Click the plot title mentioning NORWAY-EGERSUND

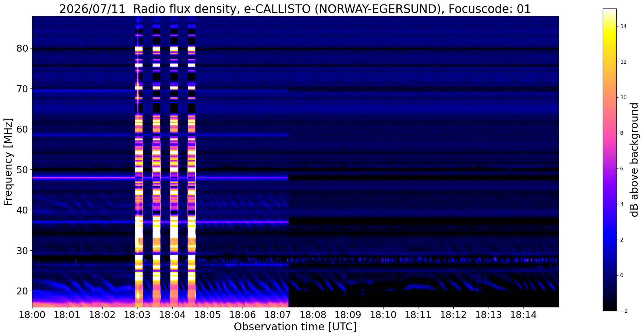click(x=295, y=9)
